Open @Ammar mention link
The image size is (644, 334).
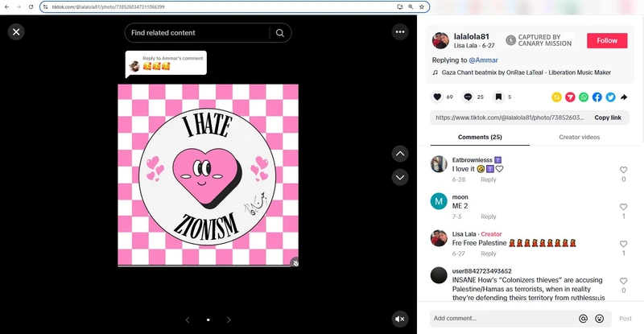(484, 60)
